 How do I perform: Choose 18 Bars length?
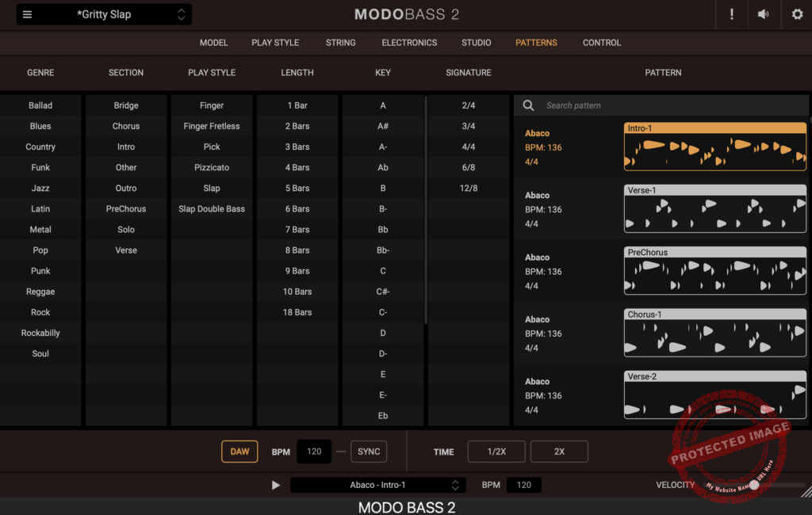point(297,313)
